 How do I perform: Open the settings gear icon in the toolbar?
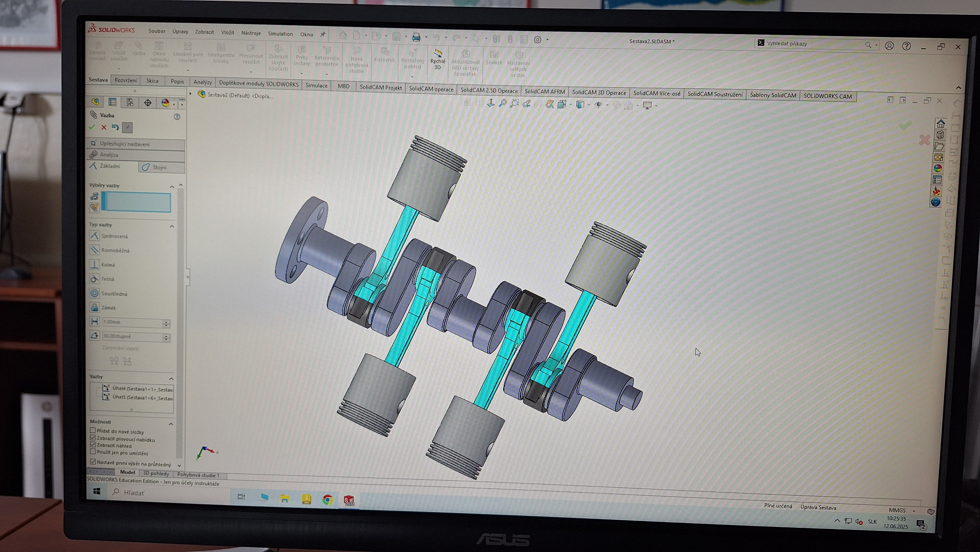[x=538, y=40]
